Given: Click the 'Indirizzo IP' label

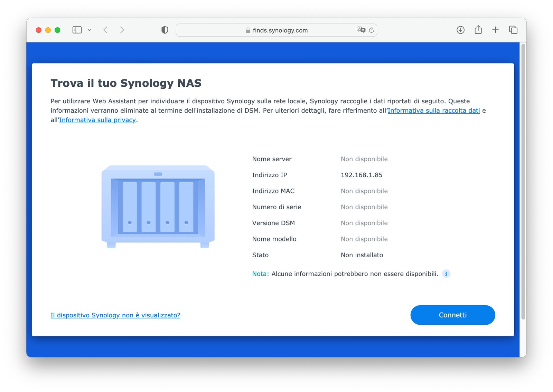Looking at the screenshot, I should click(x=270, y=175).
